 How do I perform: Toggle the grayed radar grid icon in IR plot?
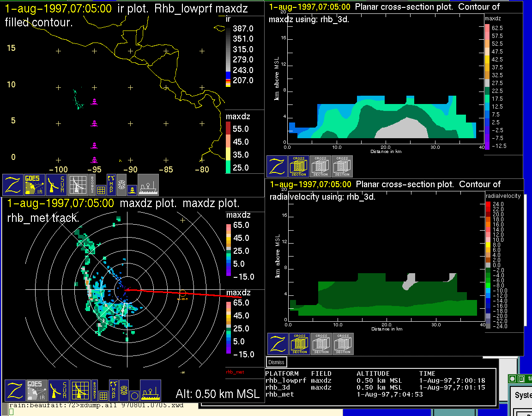[78, 185]
